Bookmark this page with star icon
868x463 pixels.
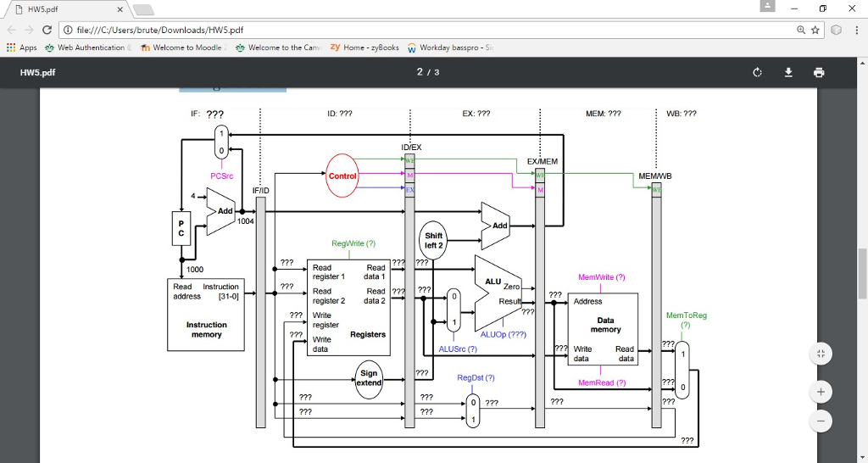[815, 30]
